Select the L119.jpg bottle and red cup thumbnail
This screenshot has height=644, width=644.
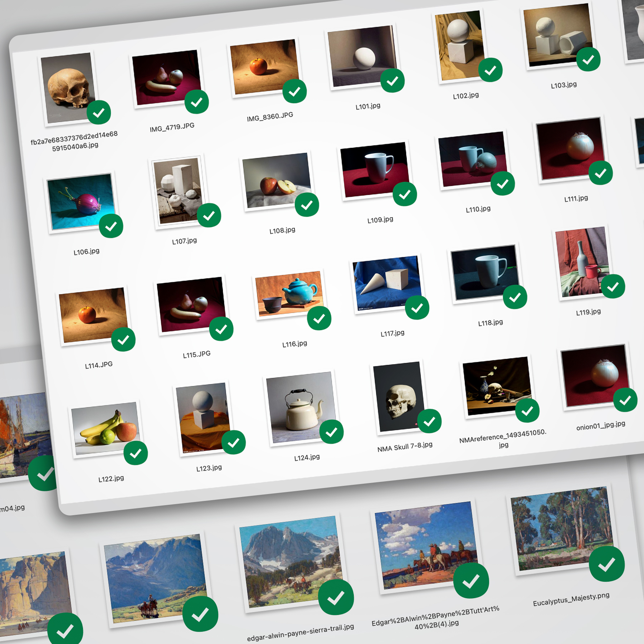coord(583,262)
